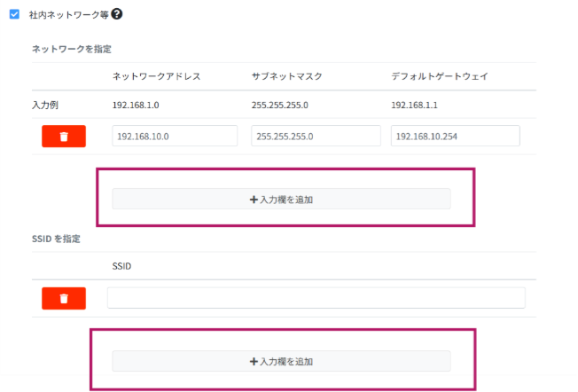Click the サブネットマスク column header
The width and height of the screenshot is (578, 392).
point(286,76)
